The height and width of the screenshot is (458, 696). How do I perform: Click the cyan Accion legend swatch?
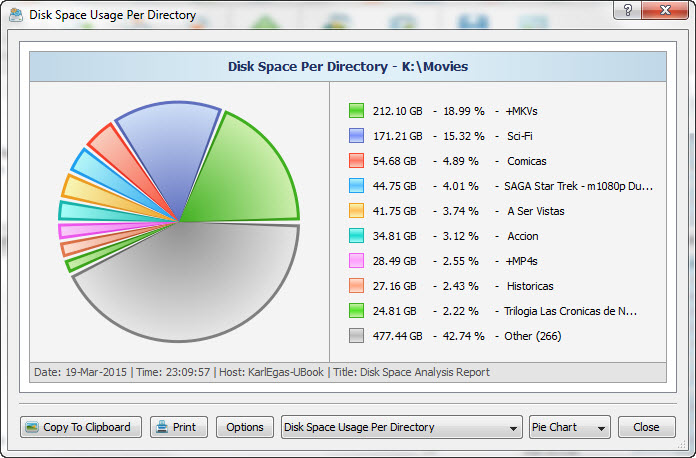pyautogui.click(x=356, y=236)
